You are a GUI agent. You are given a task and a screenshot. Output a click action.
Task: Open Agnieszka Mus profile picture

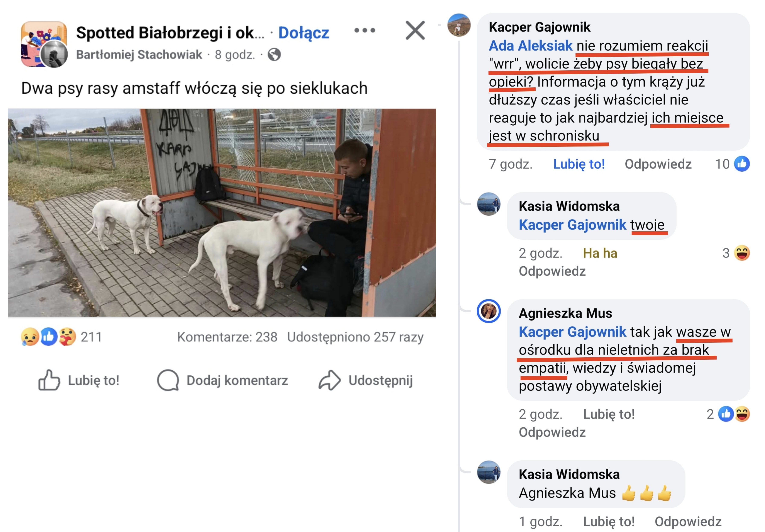[488, 311]
